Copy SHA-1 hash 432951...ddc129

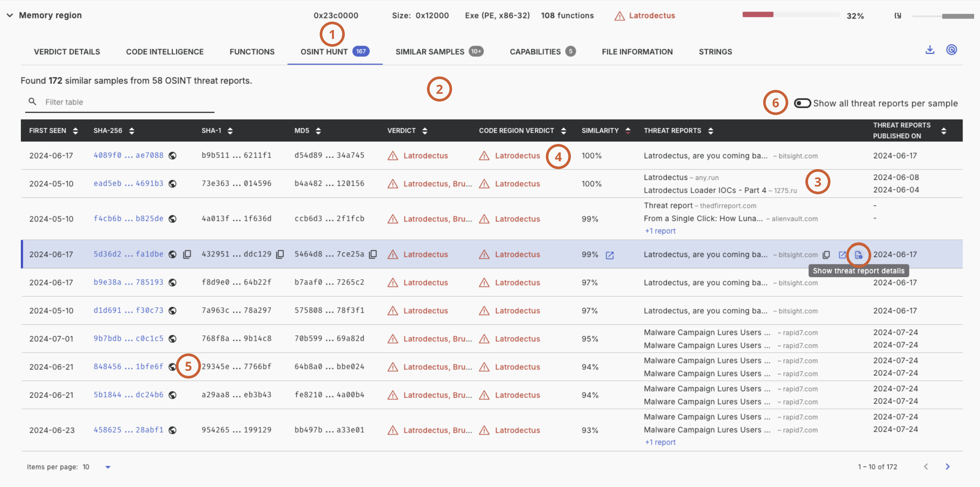point(280,254)
